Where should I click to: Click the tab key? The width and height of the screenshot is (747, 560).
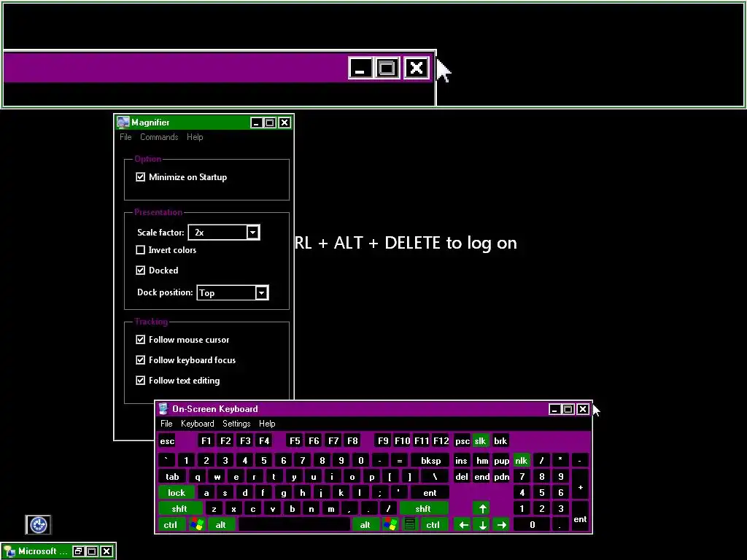point(172,477)
